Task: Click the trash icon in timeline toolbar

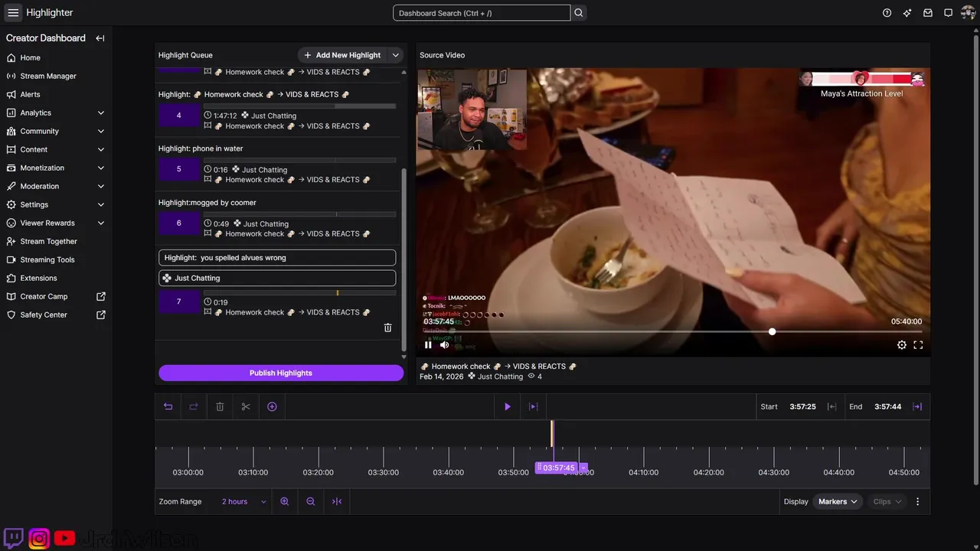Action: tap(220, 406)
